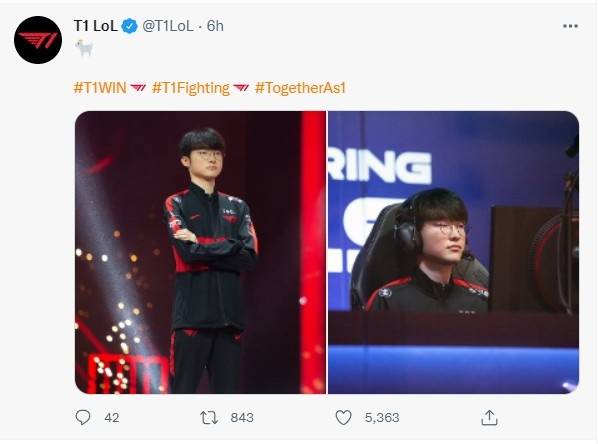598x444 pixels.
Task: Click the 843 retweets count
Action: tap(242, 418)
